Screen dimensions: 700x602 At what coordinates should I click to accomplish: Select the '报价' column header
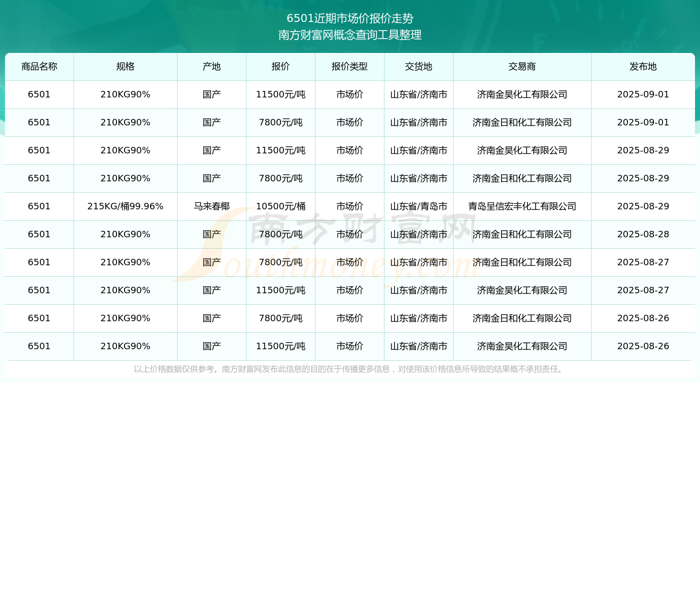[x=281, y=66]
